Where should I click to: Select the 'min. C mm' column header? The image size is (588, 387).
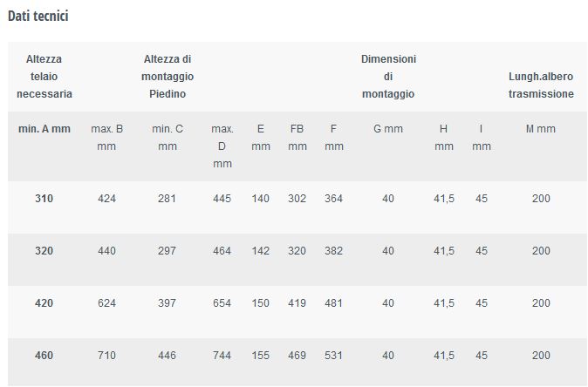coord(168,138)
